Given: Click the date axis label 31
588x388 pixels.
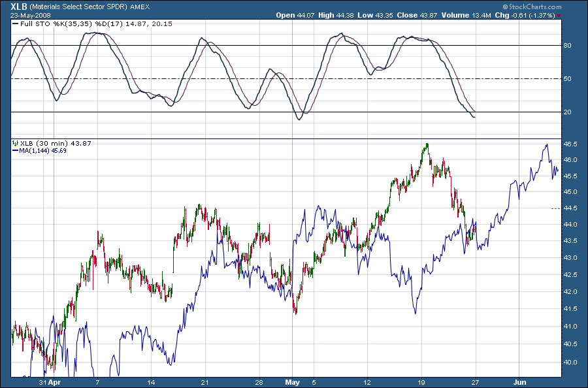Looking at the screenshot, I should (44, 382).
